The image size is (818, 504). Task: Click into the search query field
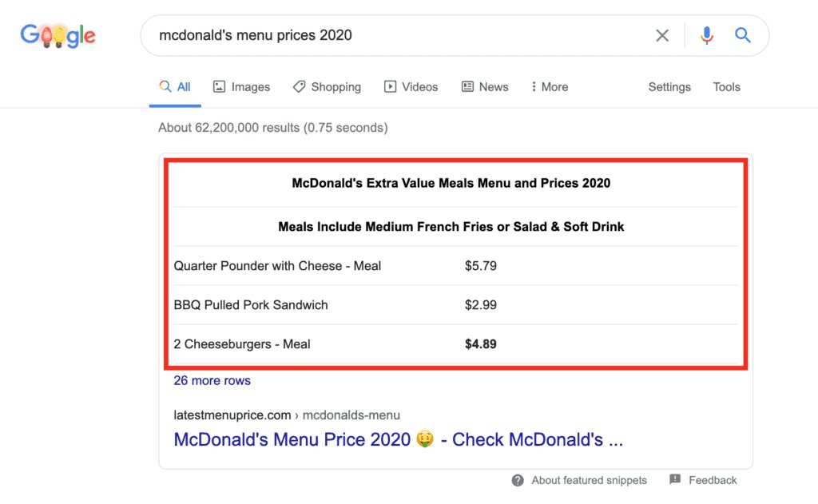(399, 35)
